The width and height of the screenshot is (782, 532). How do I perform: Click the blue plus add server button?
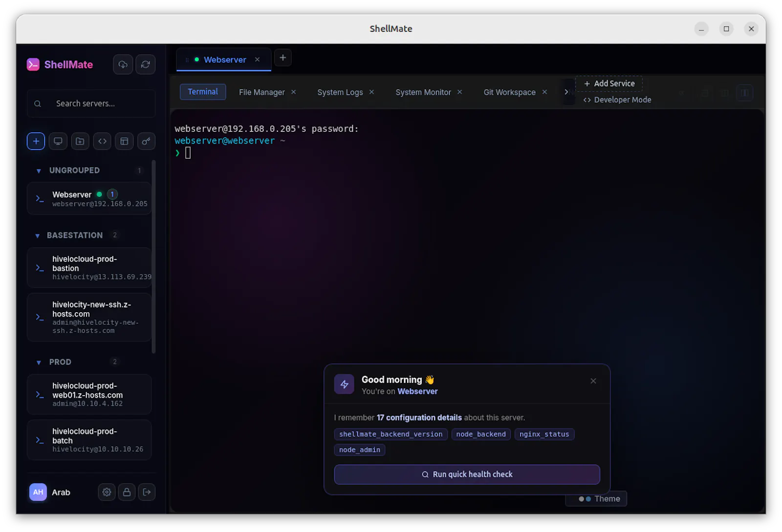[x=36, y=141]
